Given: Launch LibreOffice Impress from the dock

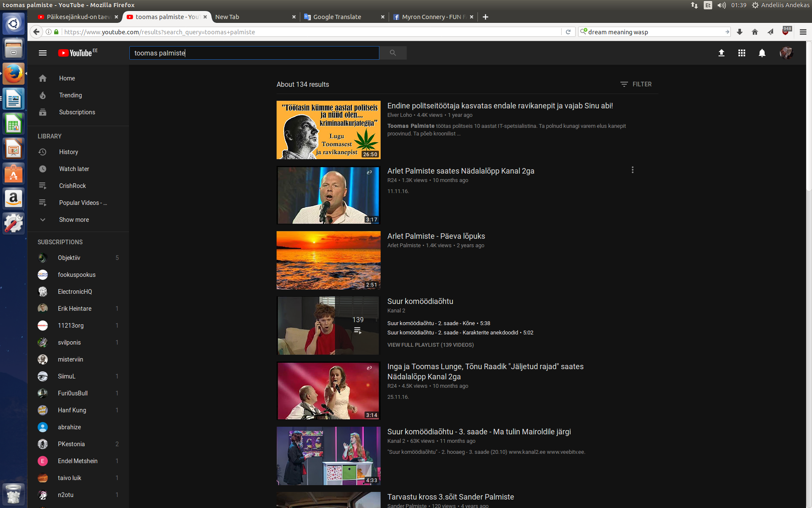Looking at the screenshot, I should [14, 149].
